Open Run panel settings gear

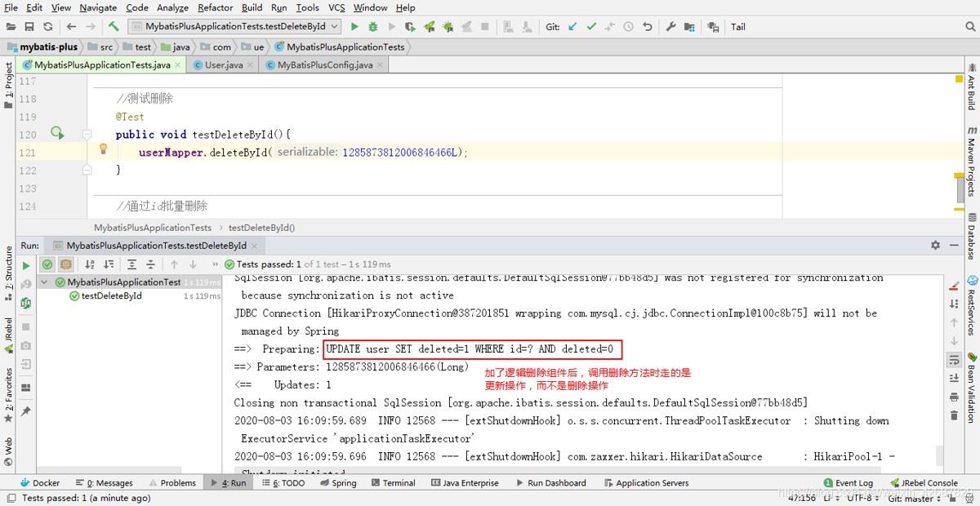point(935,245)
